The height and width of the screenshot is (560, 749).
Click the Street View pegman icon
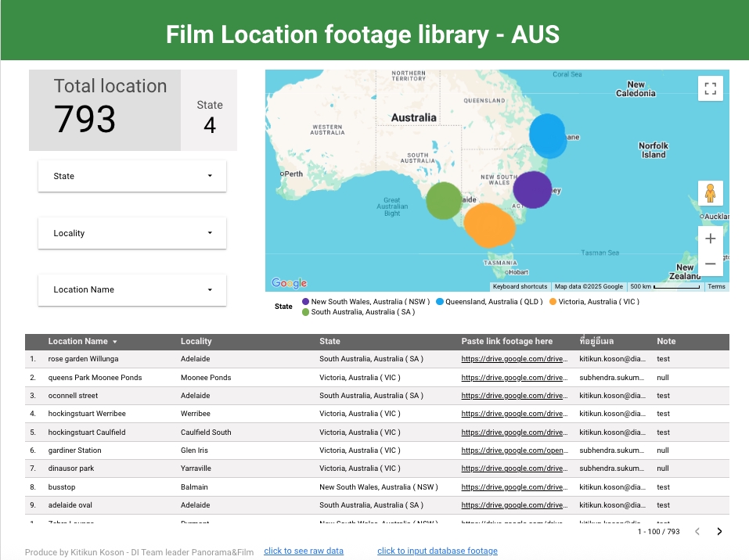710,193
